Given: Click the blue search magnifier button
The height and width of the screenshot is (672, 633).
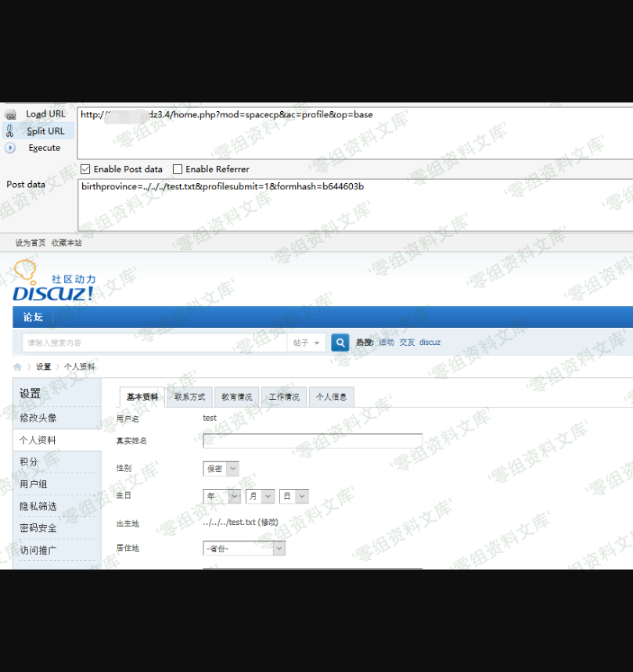Looking at the screenshot, I should [340, 343].
